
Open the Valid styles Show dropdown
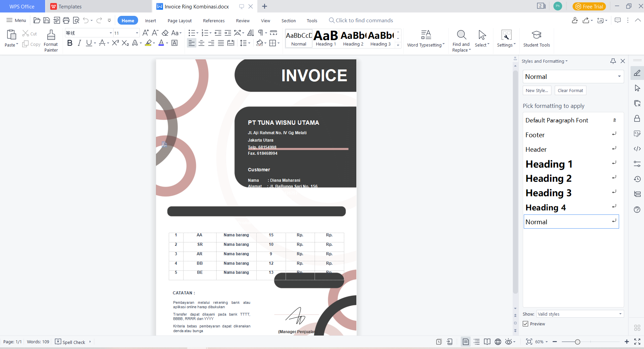pyautogui.click(x=621, y=314)
